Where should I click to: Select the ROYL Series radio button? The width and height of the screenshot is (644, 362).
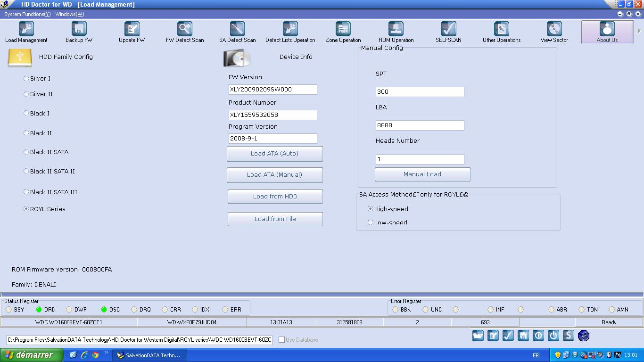26,209
